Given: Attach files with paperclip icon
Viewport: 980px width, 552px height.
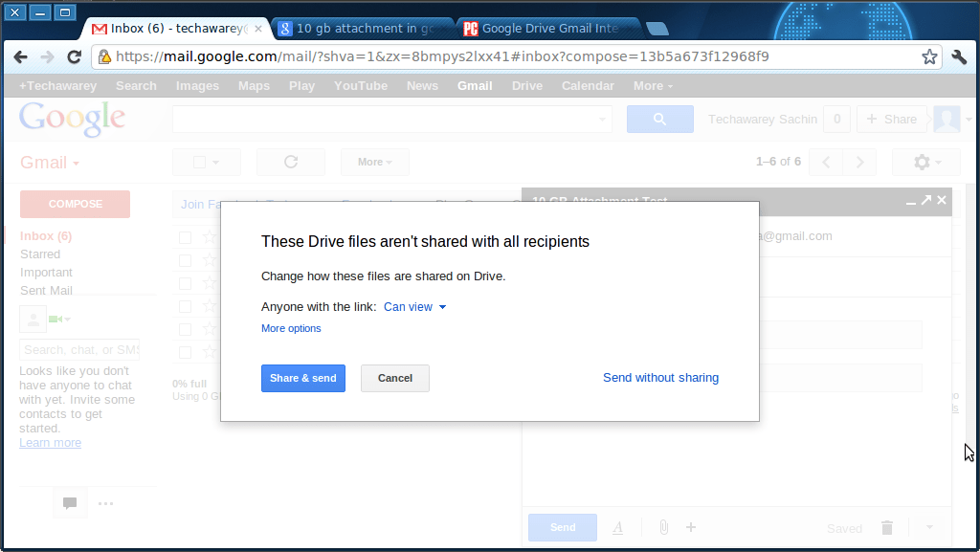Looking at the screenshot, I should click(664, 528).
